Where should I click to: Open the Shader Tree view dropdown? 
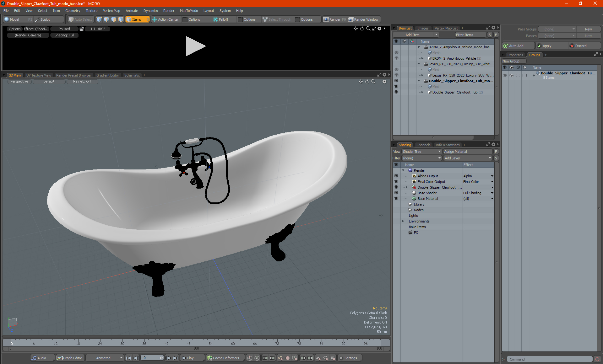click(x=421, y=152)
